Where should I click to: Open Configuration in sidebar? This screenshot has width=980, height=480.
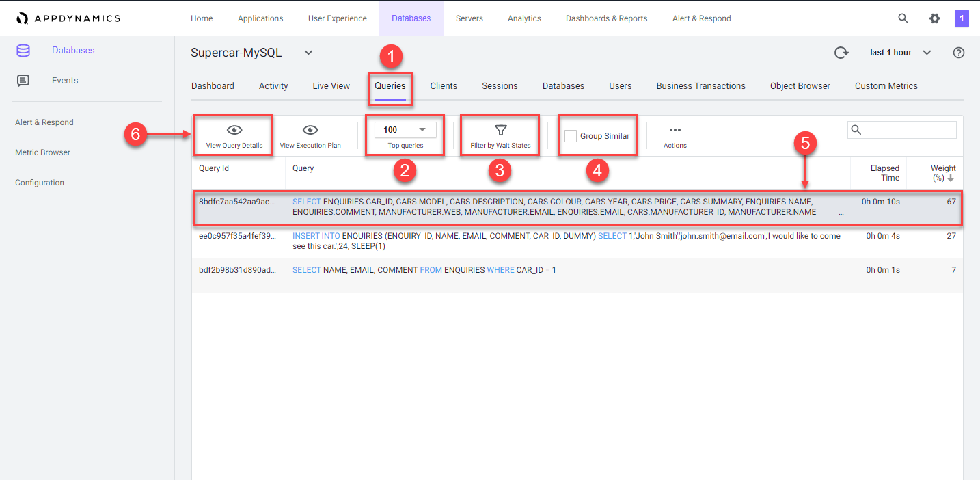pos(40,183)
